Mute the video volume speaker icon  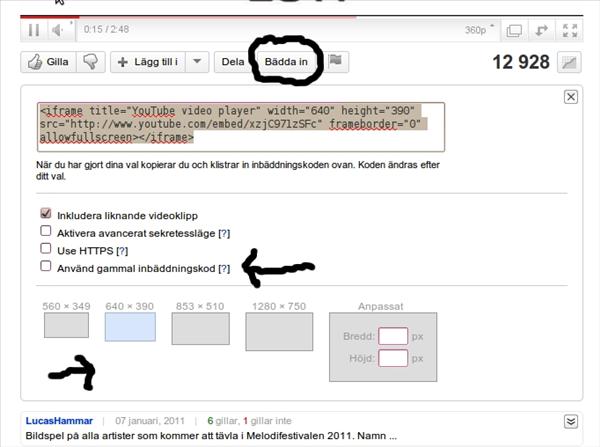coord(57,30)
